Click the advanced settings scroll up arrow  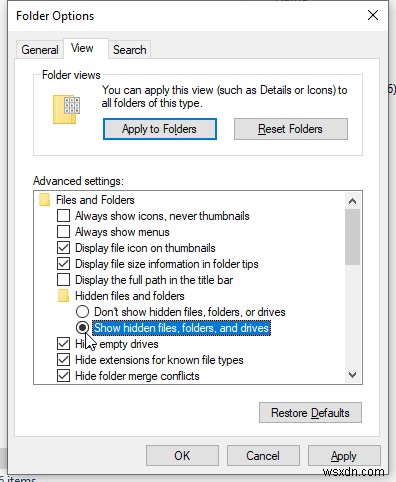point(352,201)
